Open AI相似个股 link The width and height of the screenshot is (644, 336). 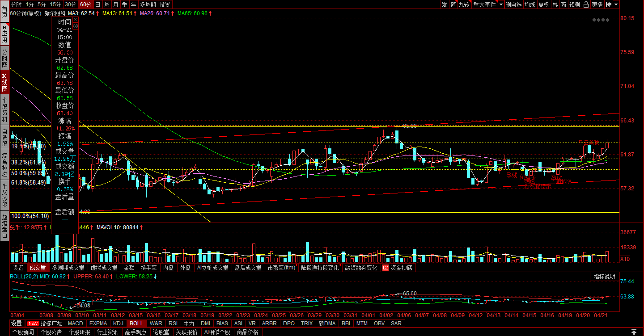coord(217,332)
